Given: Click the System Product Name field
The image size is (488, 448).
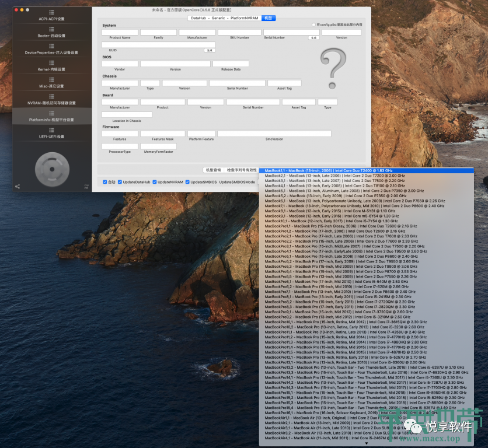Looking at the screenshot, I should click(x=120, y=32).
